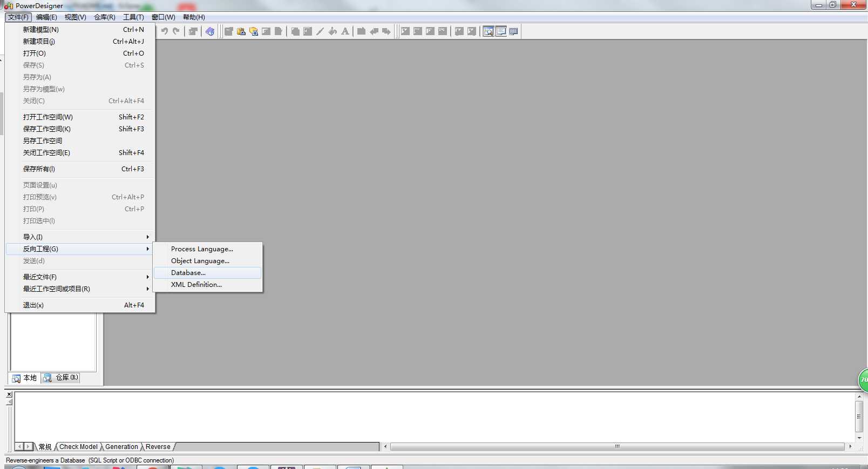Click the green floating circle badge
The image size is (868, 469).
[863, 380]
